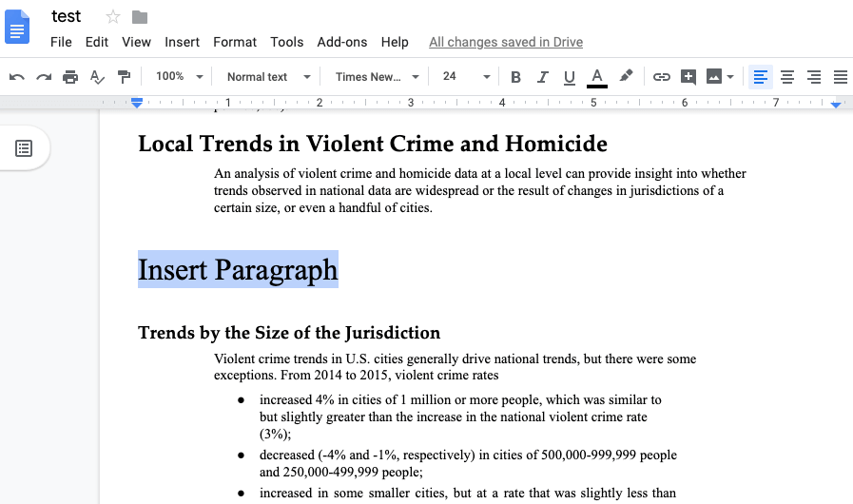Toggle underline formatting
The width and height of the screenshot is (853, 504).
[x=570, y=77]
